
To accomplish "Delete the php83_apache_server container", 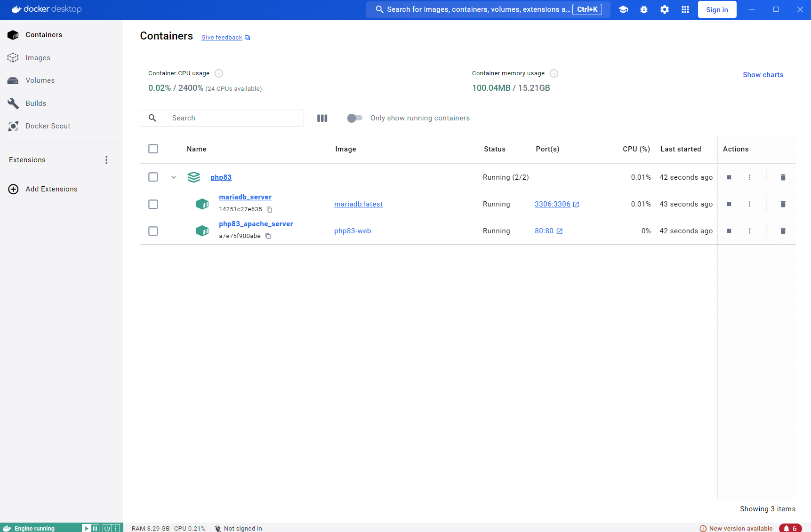I will click(x=783, y=231).
